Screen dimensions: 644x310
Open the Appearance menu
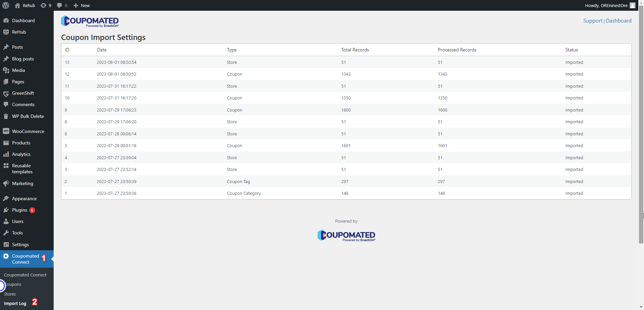27,198
